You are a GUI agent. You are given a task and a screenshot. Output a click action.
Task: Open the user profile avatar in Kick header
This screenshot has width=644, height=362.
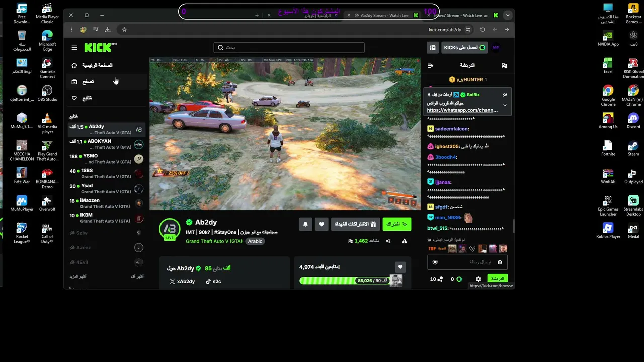tap(496, 47)
